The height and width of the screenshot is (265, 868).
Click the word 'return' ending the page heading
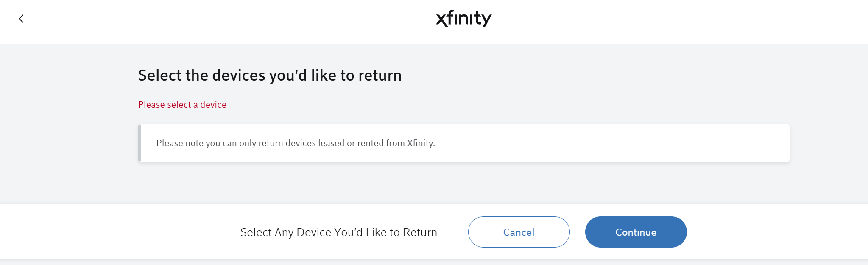click(x=380, y=76)
